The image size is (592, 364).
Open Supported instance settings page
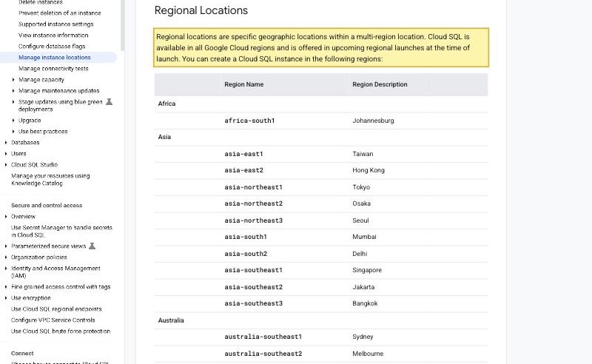point(56,24)
